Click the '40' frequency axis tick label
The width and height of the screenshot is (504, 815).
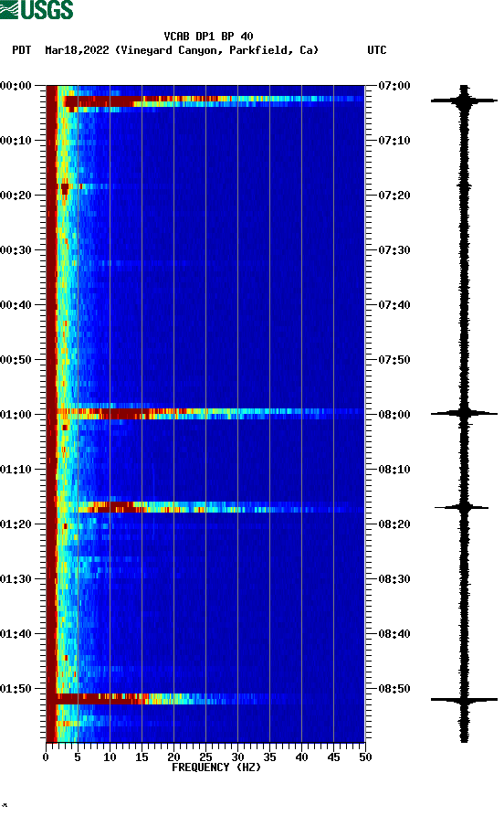point(301,757)
